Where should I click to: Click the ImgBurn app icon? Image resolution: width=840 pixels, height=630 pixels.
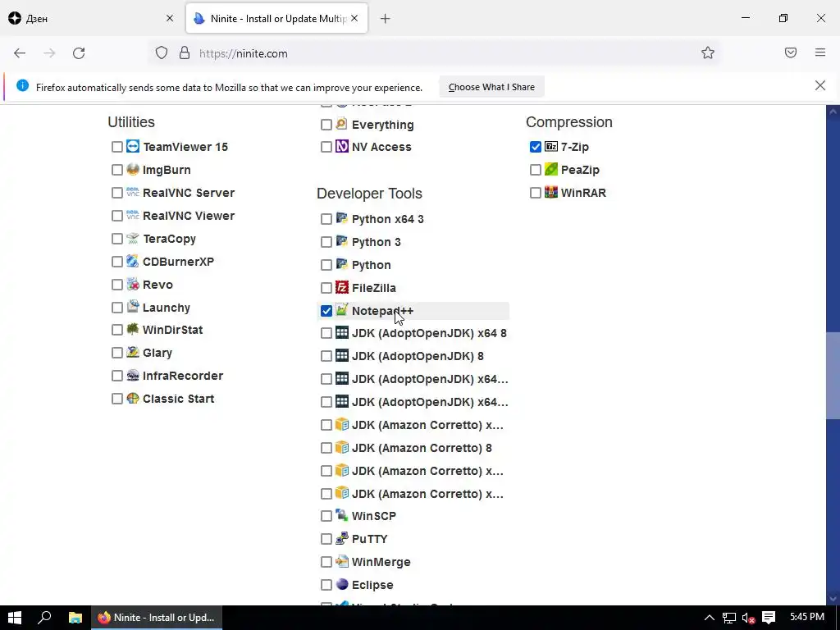tap(133, 169)
